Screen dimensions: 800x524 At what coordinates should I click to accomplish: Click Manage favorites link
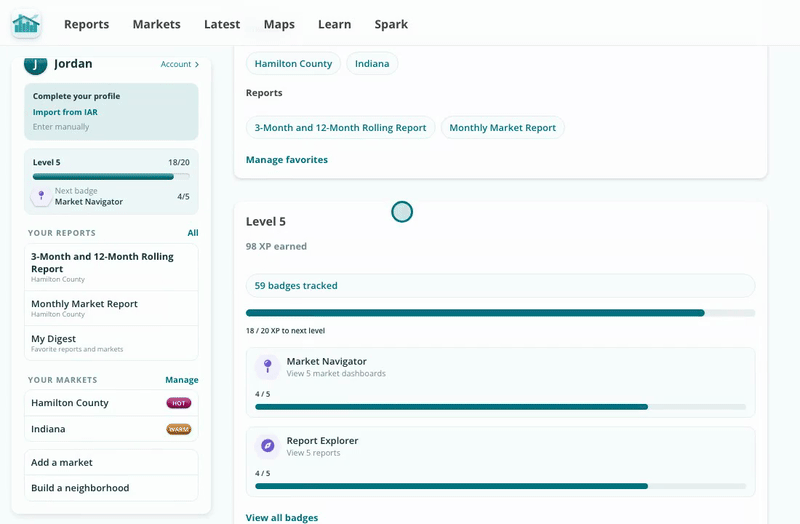tap(287, 160)
